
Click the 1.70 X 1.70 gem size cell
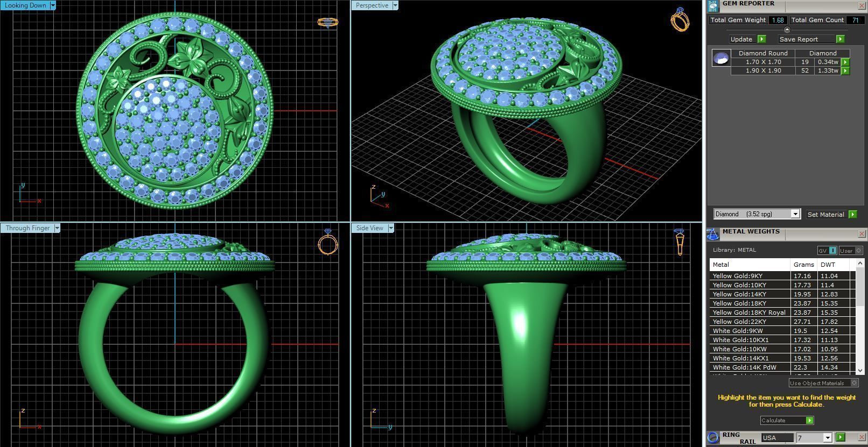pos(763,62)
